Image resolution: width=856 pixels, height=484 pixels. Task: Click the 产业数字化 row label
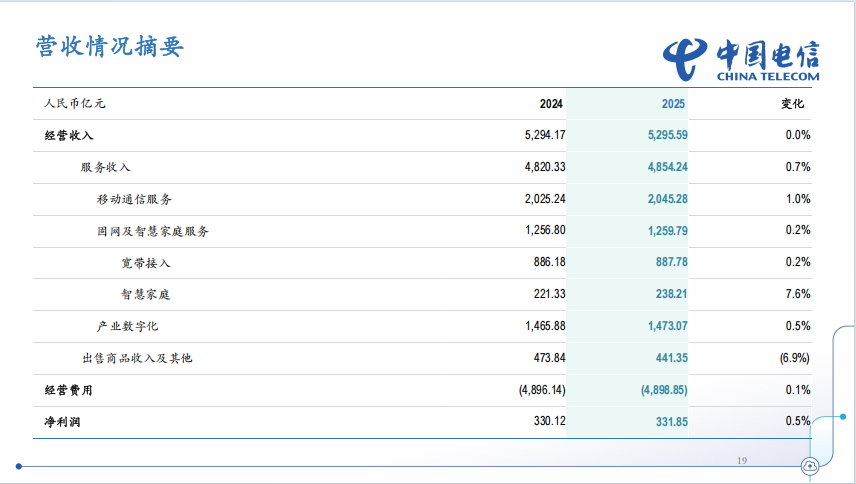point(127,326)
